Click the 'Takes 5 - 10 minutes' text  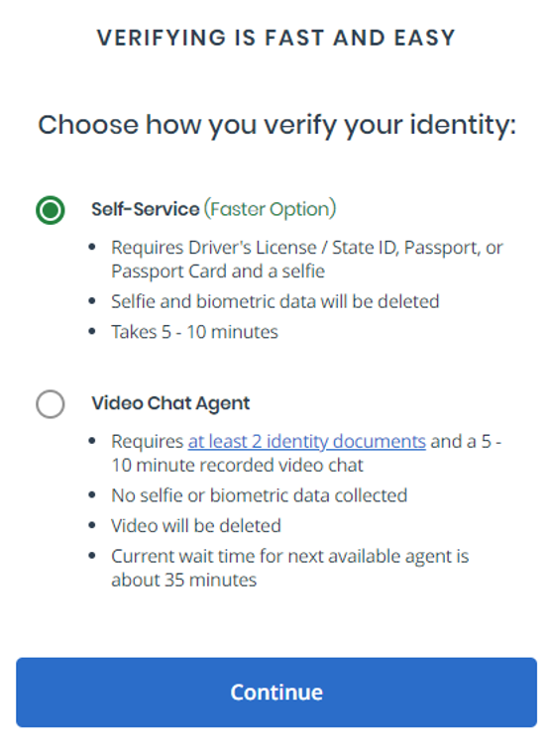tap(194, 332)
